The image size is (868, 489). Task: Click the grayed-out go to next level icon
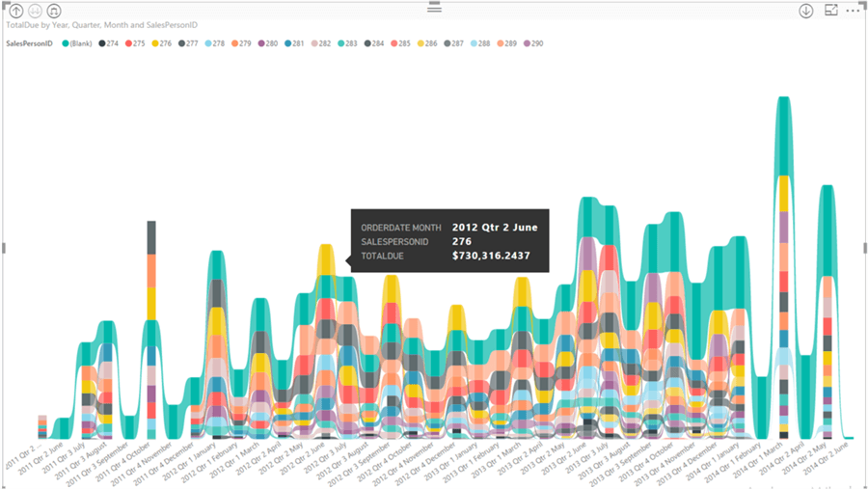pyautogui.click(x=35, y=11)
